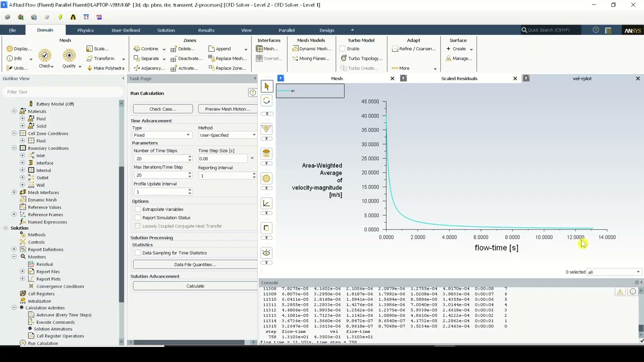The image size is (644, 362).
Task: Open Mixing Planes
Action: pos(310,58)
